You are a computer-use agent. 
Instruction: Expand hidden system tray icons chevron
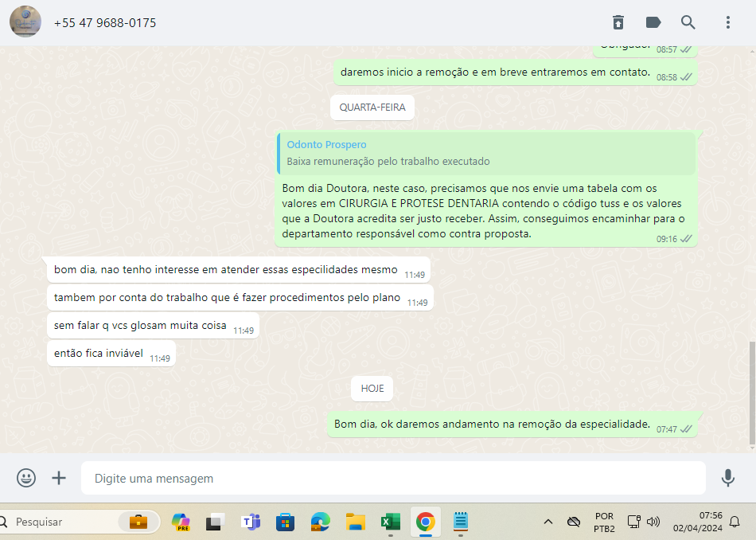548,522
